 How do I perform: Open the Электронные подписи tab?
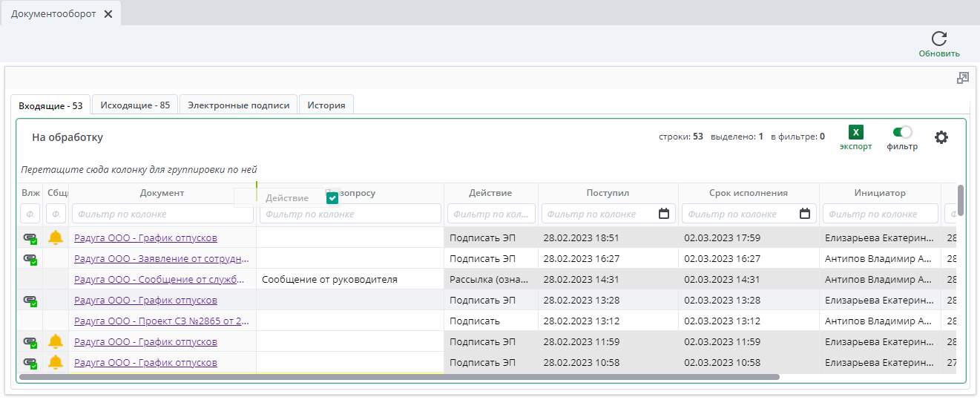point(238,105)
